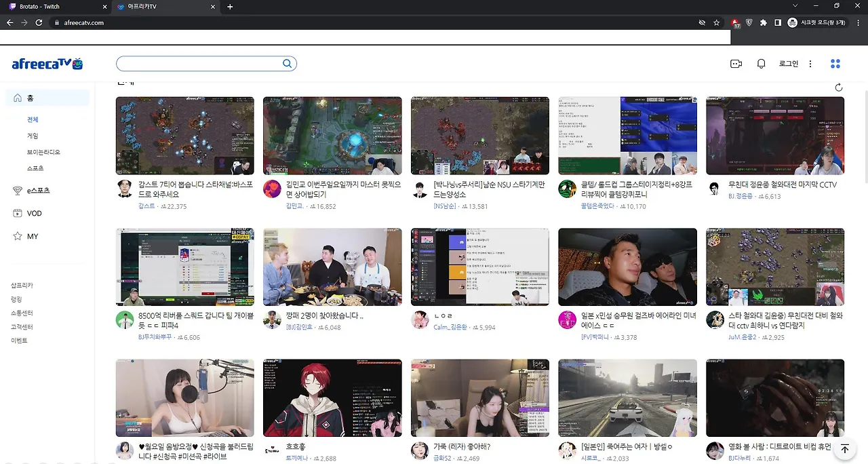The height and width of the screenshot is (464, 868).
Task: Refresh the stream list with the reload icon
Action: 839,87
